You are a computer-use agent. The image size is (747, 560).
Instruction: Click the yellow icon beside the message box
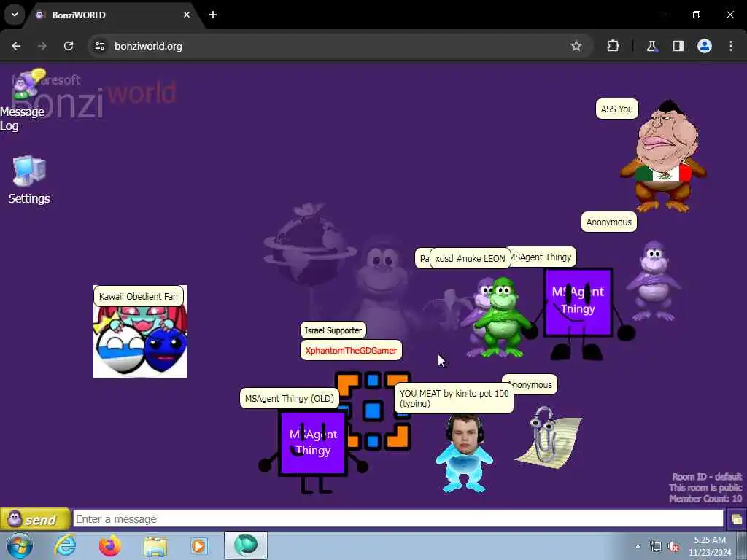(x=736, y=519)
